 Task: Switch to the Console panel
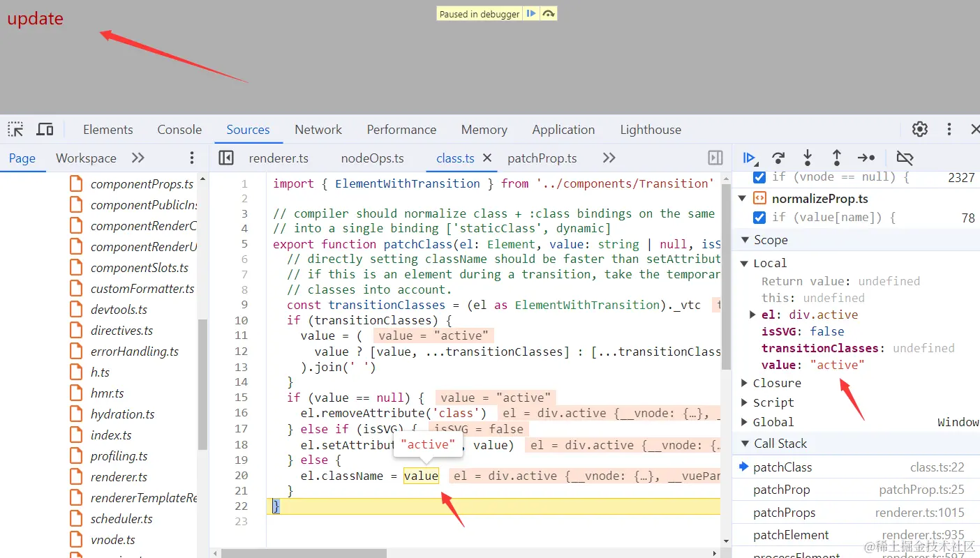179,130
